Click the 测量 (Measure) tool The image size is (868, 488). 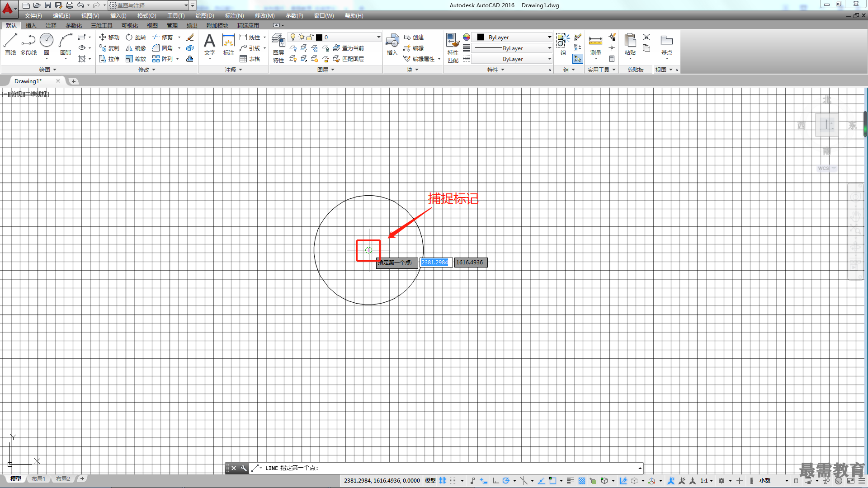coord(595,44)
